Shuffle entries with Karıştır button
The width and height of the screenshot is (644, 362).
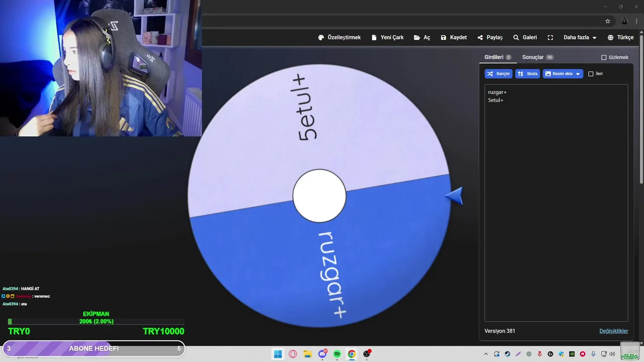pyautogui.click(x=499, y=73)
